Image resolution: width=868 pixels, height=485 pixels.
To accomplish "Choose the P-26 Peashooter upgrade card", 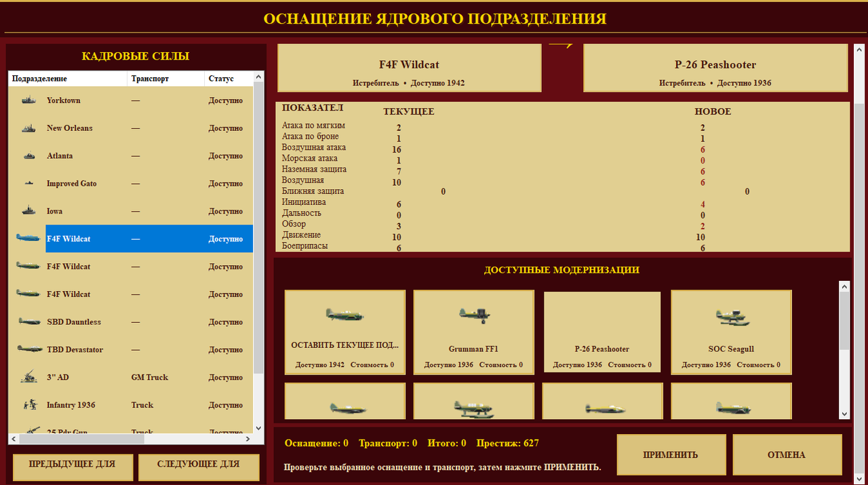I will tap(602, 332).
